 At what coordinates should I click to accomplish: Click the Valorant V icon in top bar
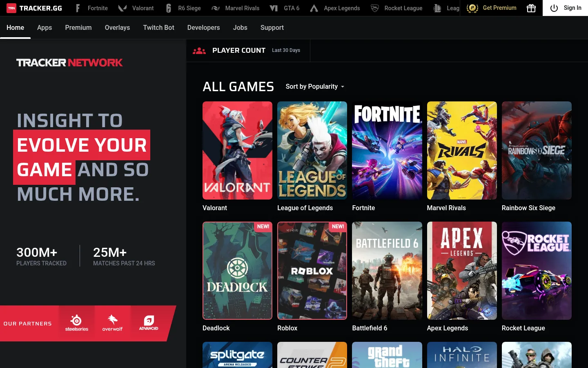point(122,8)
